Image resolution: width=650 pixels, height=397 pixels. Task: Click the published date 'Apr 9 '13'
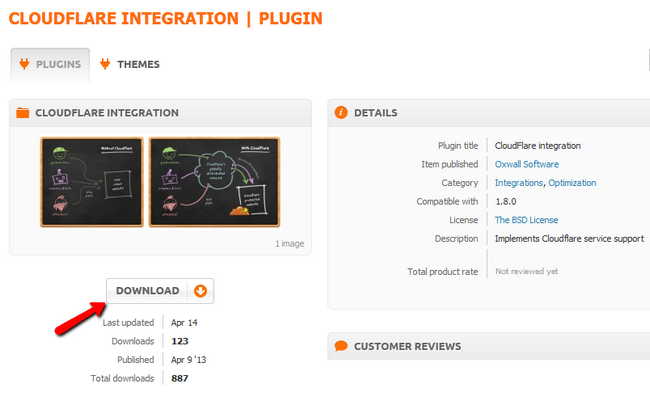pyautogui.click(x=189, y=360)
